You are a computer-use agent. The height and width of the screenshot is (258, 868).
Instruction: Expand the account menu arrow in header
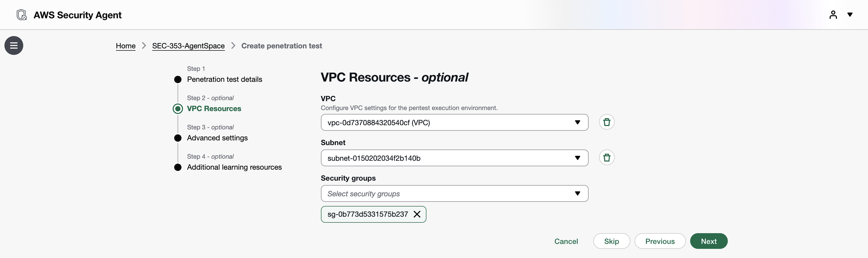pos(850,15)
